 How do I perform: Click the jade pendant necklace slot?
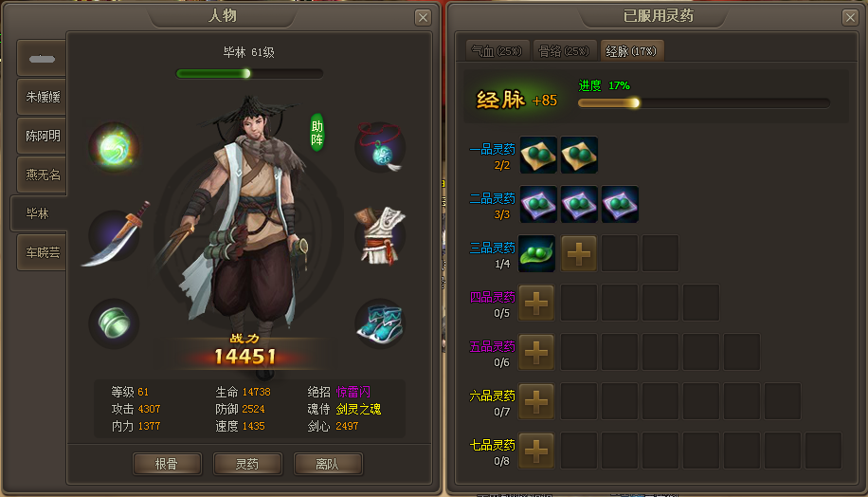380,147
